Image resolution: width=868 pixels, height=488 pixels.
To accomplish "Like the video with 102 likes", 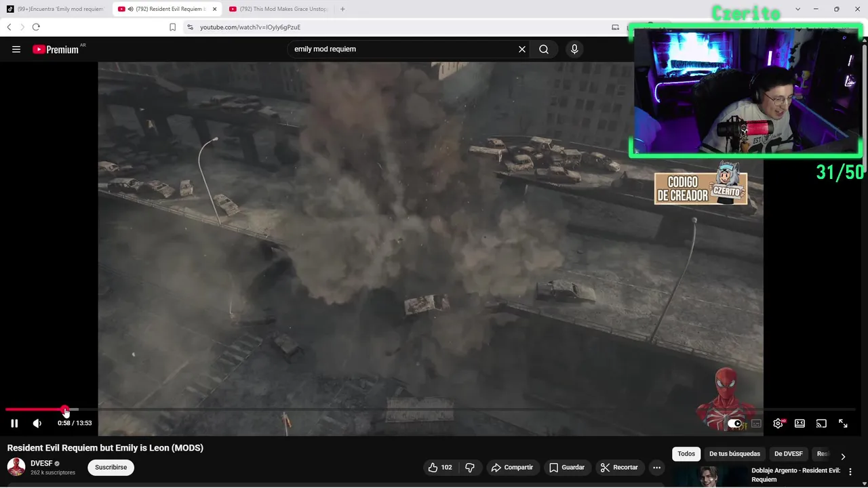I will tap(440, 468).
